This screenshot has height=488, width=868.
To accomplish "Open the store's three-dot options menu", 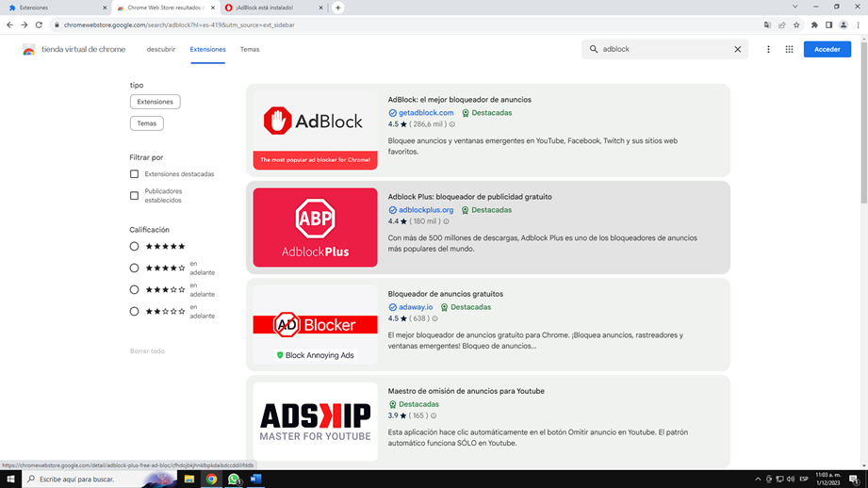I will [768, 49].
